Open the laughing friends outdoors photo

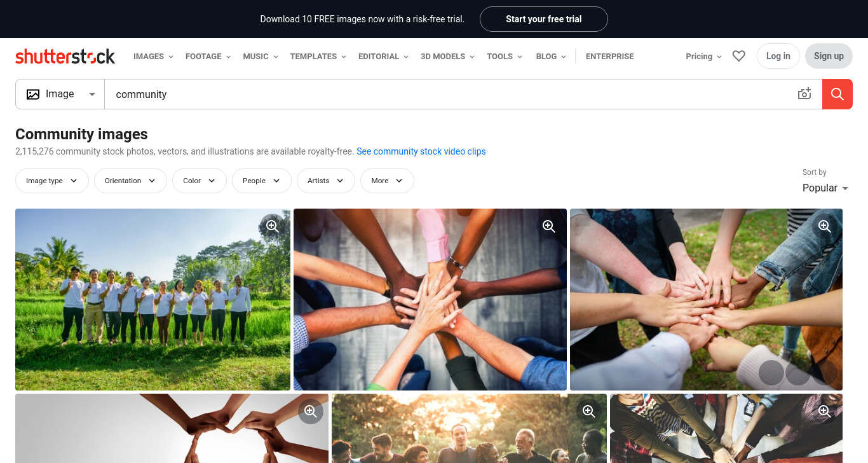coord(469,429)
